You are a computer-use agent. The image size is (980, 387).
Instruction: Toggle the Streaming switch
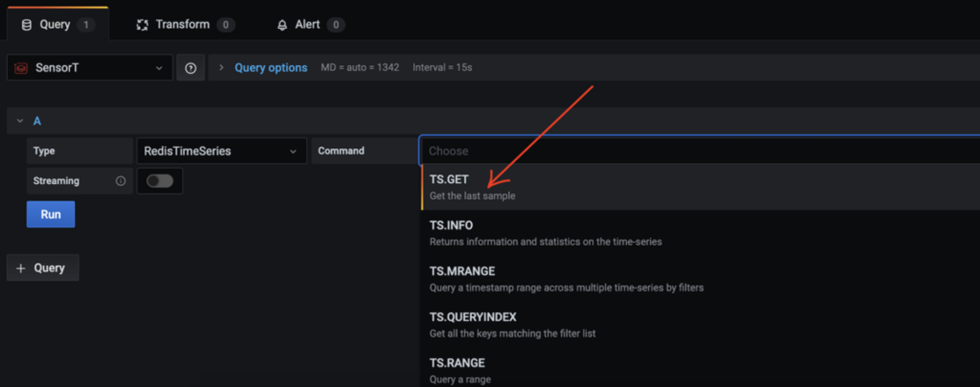160,181
